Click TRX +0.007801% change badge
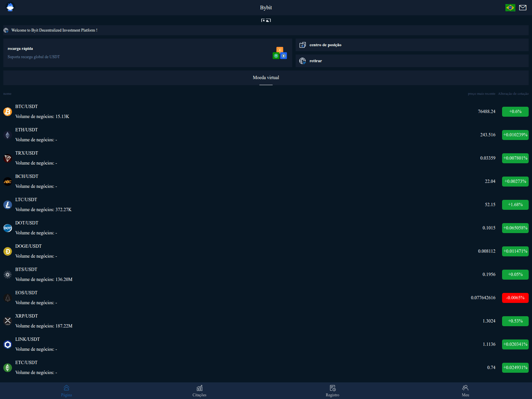The width and height of the screenshot is (532, 399). click(x=515, y=158)
